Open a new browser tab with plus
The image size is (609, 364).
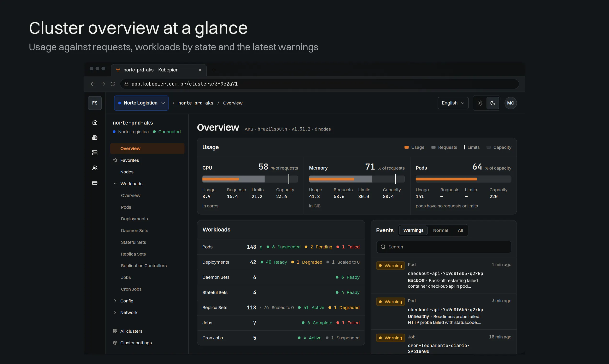click(214, 70)
